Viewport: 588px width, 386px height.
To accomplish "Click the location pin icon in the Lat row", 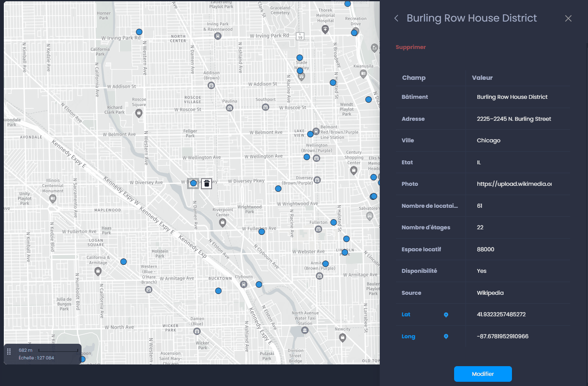I will 446,315.
